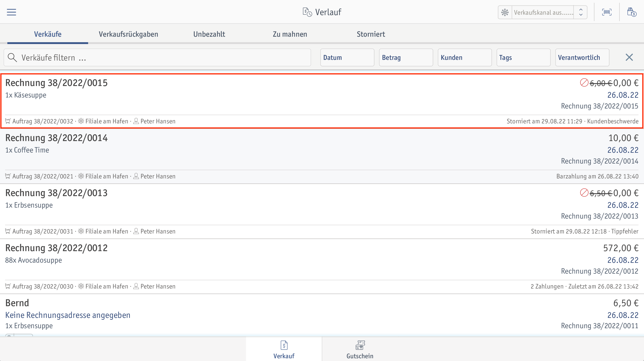Click Auftrag 38/2022/0021 cart icon

pos(8,176)
